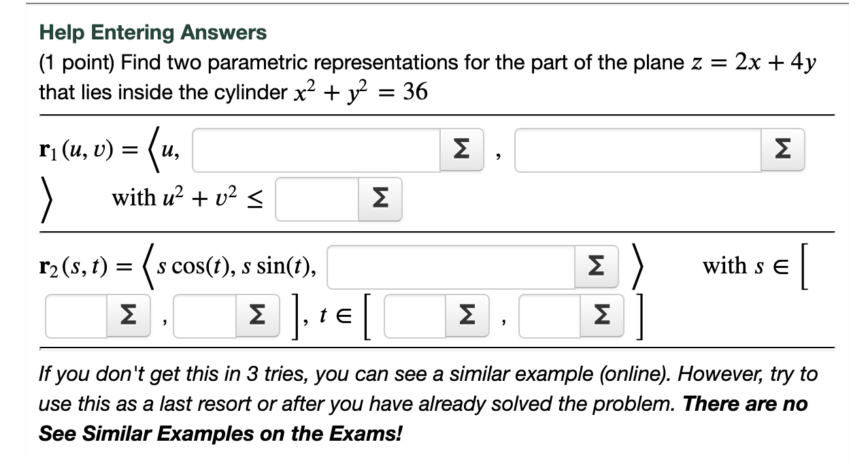Click the third component input of r₁
868x472 pixels.
639,150
